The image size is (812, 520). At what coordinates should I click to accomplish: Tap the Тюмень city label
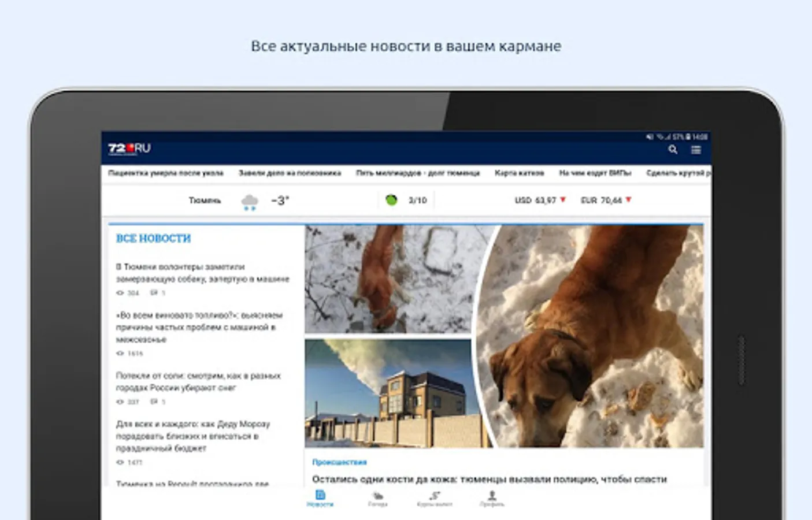(x=205, y=200)
